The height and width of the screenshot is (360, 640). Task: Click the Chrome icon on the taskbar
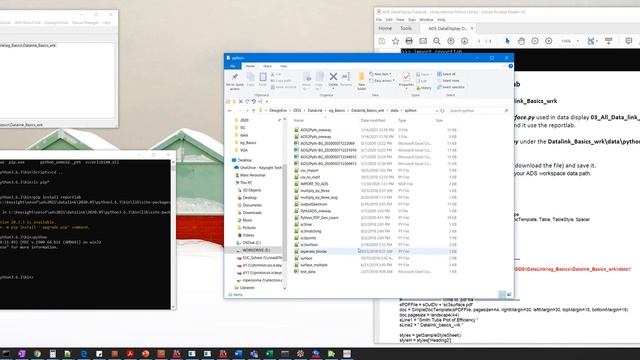coord(37,353)
